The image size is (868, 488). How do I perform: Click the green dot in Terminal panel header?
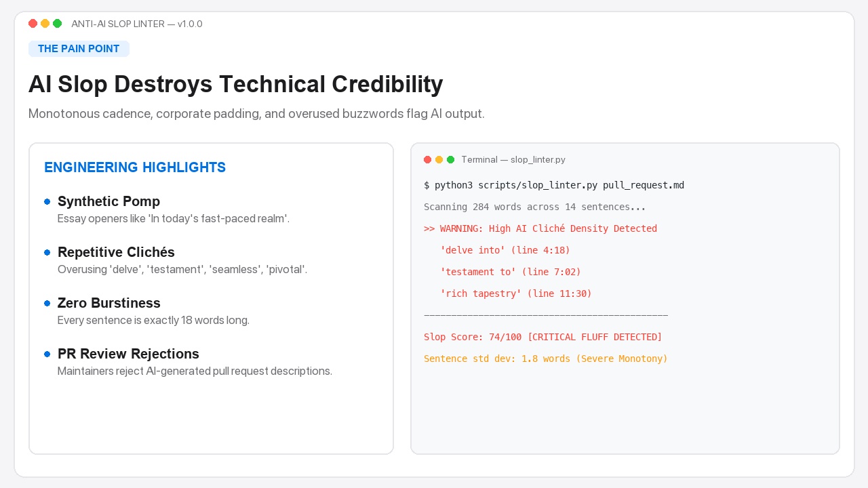tap(450, 160)
